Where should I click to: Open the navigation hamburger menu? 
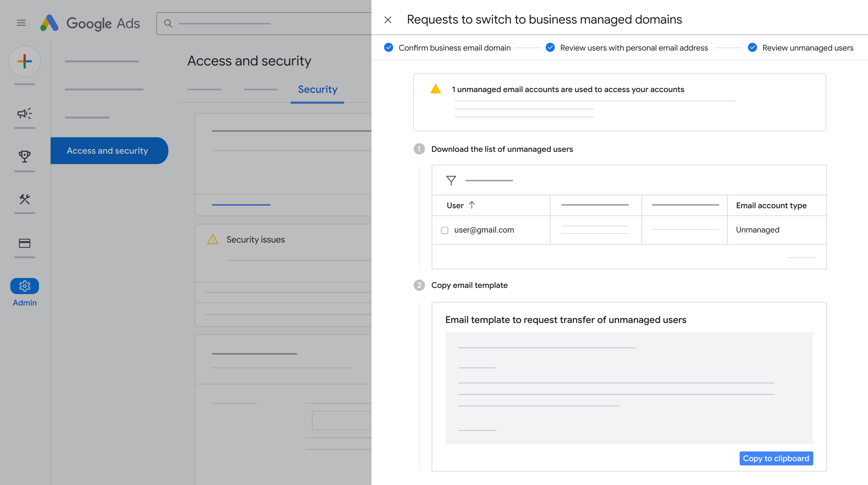[21, 23]
